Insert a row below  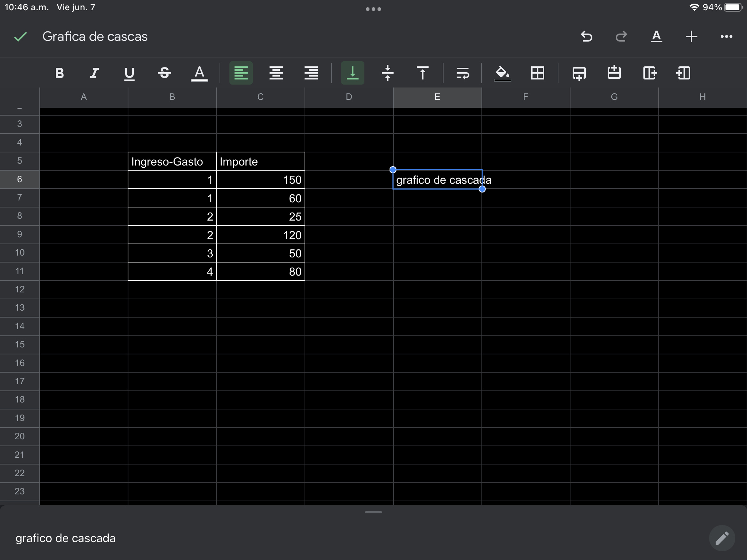[579, 73]
